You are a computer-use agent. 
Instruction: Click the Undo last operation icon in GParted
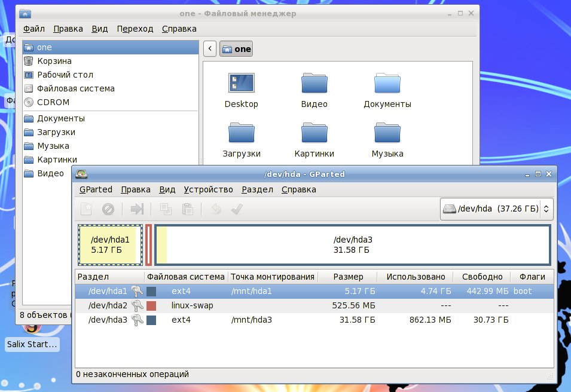(x=216, y=209)
